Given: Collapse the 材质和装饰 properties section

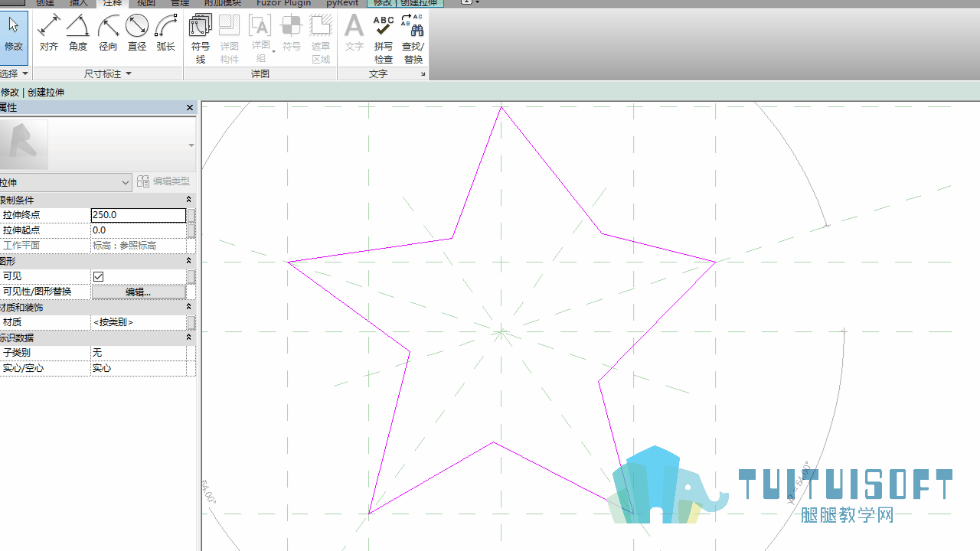Looking at the screenshot, I should (188, 307).
